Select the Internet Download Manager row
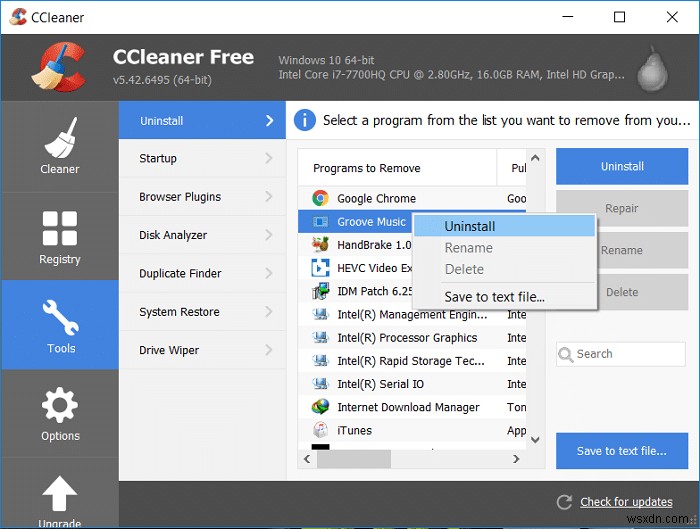This screenshot has height=529, width=700. coord(412,407)
